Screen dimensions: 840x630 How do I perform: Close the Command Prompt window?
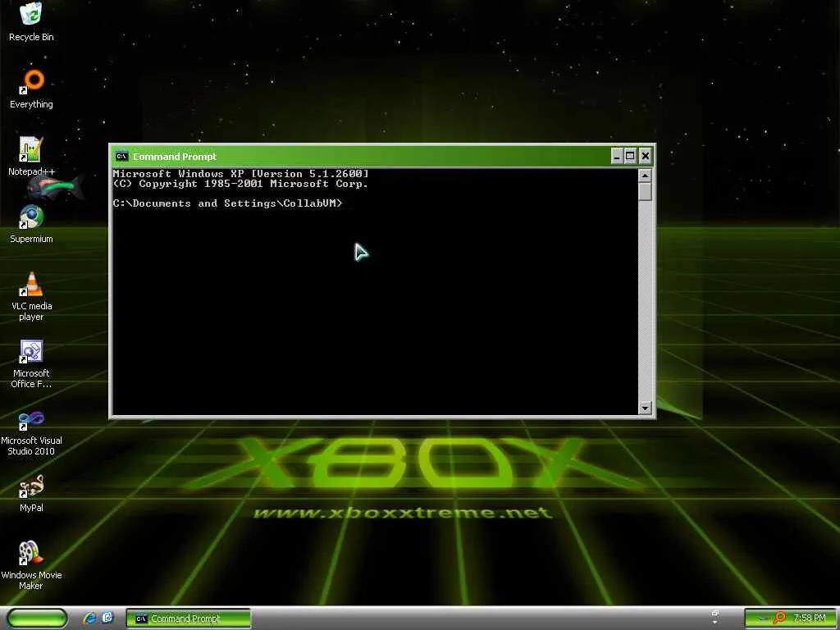tap(645, 157)
